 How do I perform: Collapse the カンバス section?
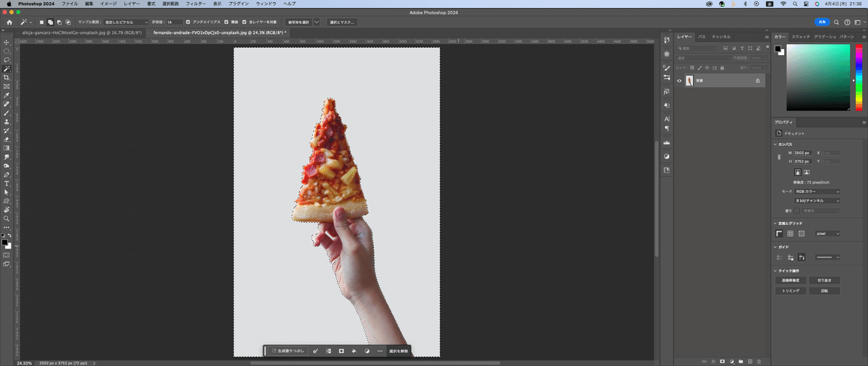775,143
